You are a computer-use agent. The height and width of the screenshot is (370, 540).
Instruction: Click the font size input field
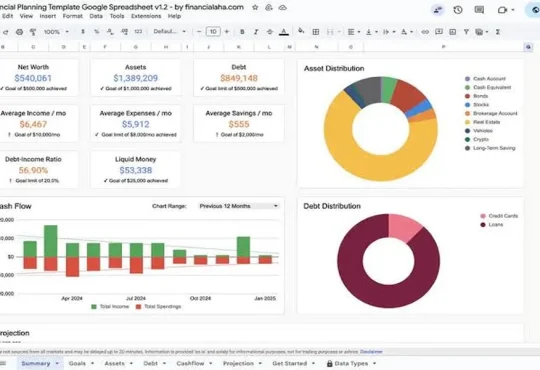213,32
